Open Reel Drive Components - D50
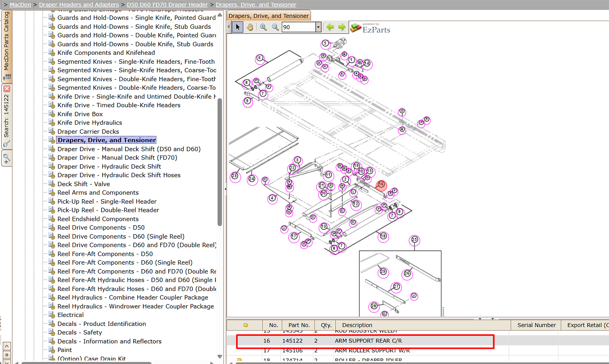This screenshot has width=609, height=364. point(101,227)
